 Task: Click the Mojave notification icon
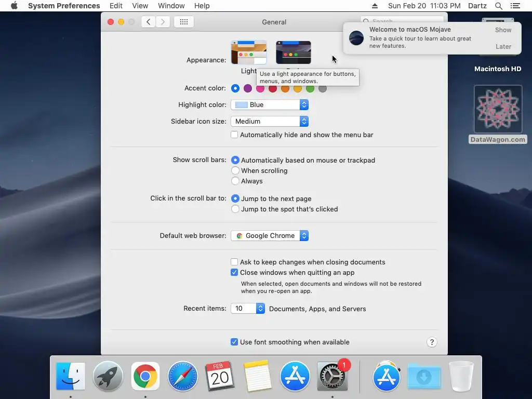pos(356,37)
